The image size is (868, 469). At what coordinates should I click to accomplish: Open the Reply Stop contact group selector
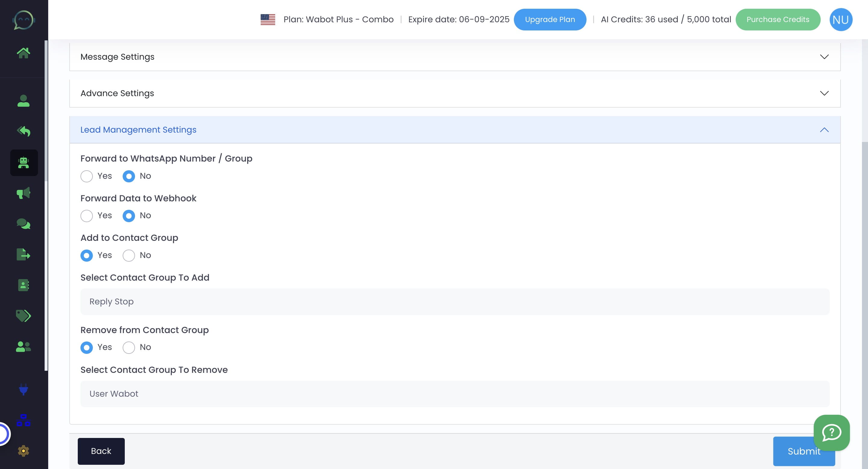(x=454, y=301)
